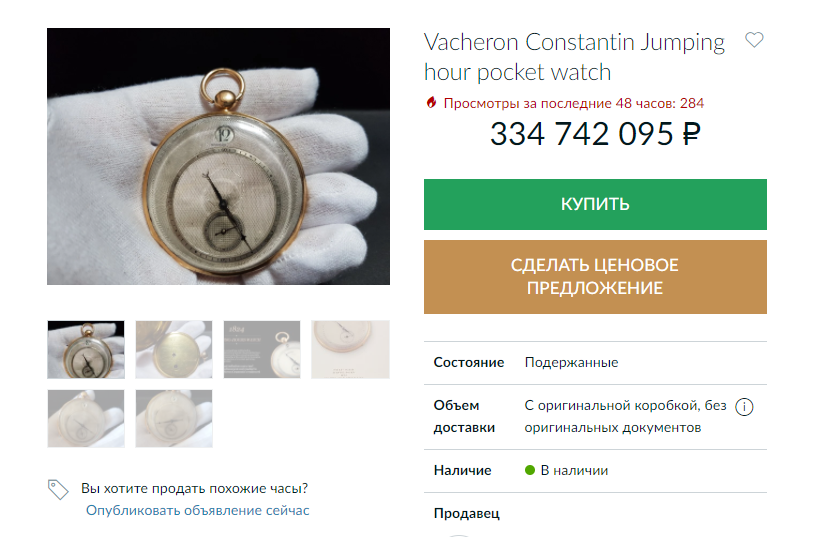Click the green availability dot
The width and height of the screenshot is (824, 537).
pyautogui.click(x=530, y=470)
